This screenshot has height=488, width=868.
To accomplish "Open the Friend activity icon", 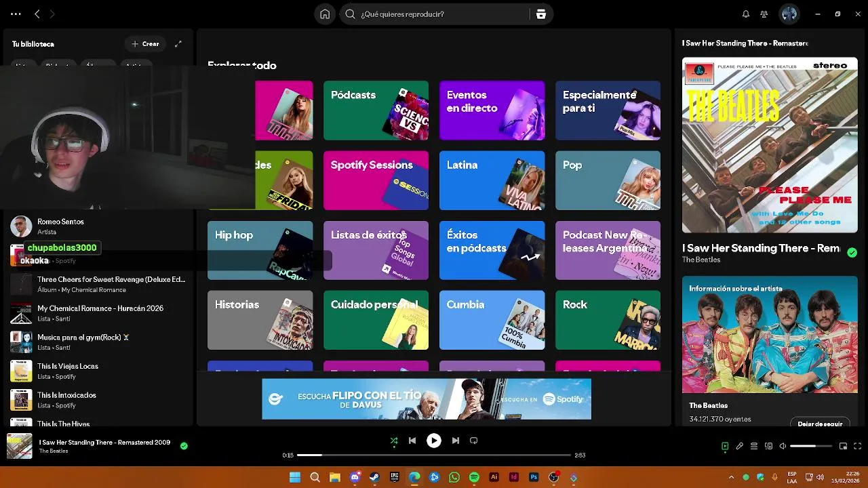I will point(764,14).
